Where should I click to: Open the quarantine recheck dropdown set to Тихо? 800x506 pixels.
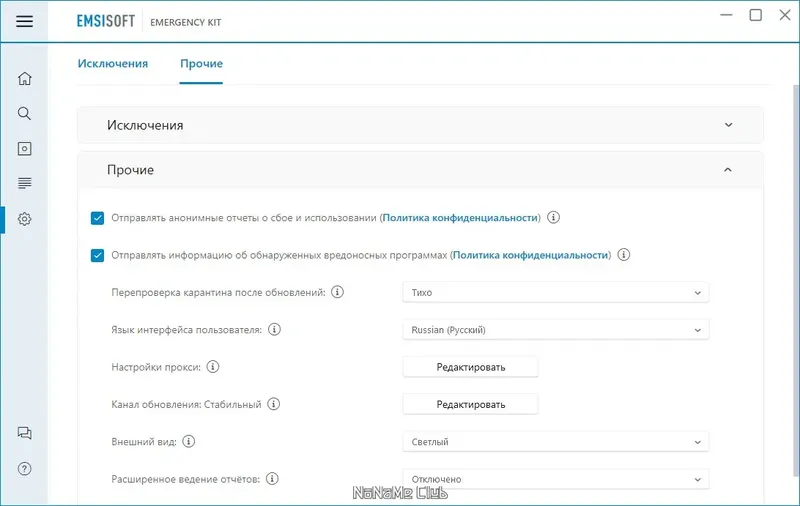(555, 292)
